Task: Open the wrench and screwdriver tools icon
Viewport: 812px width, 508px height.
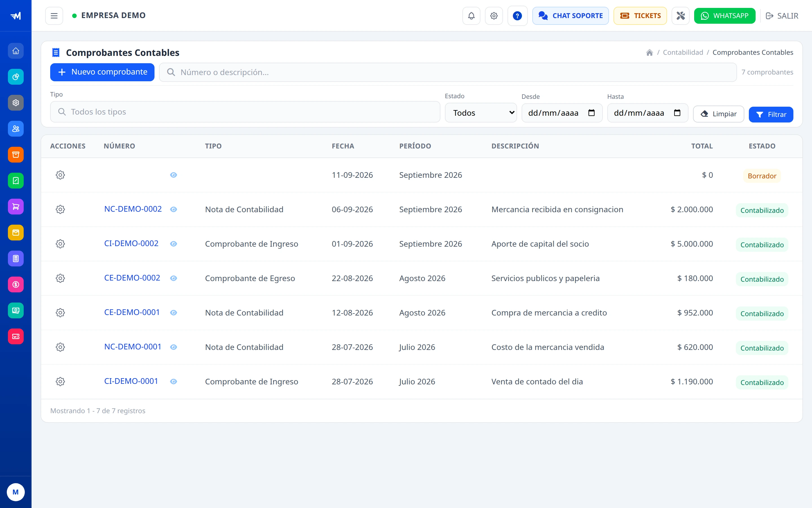Action: point(680,16)
